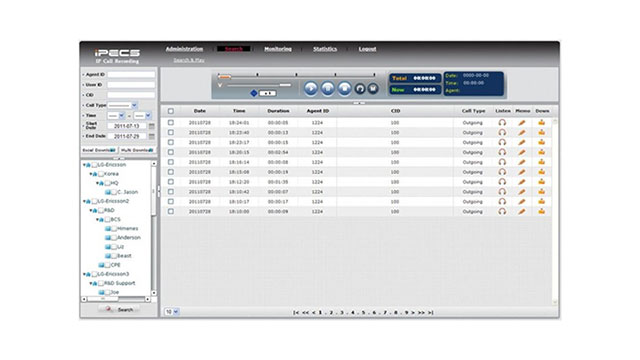
Task: Download the 18:23:17 recording
Action: 541,142
